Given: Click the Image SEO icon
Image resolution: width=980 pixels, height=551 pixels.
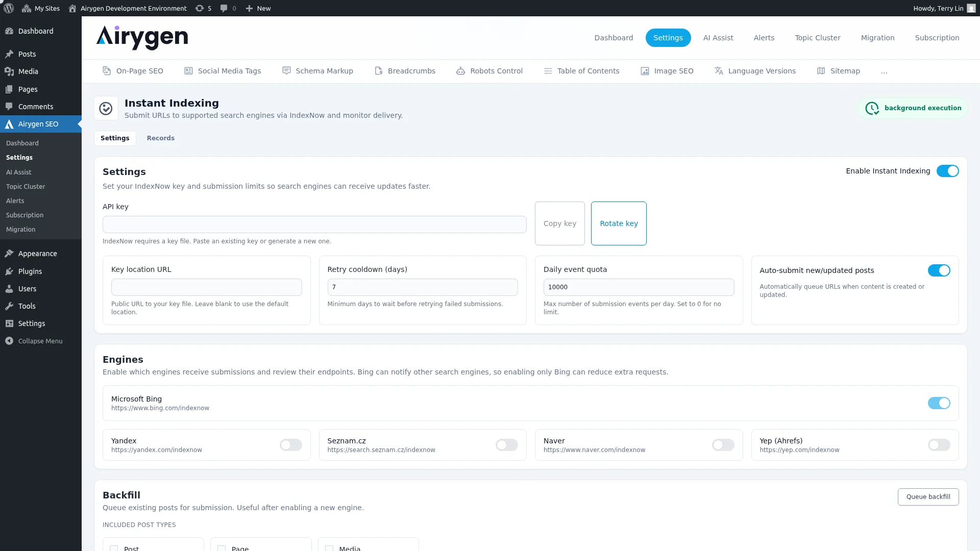Looking at the screenshot, I should click(x=645, y=71).
